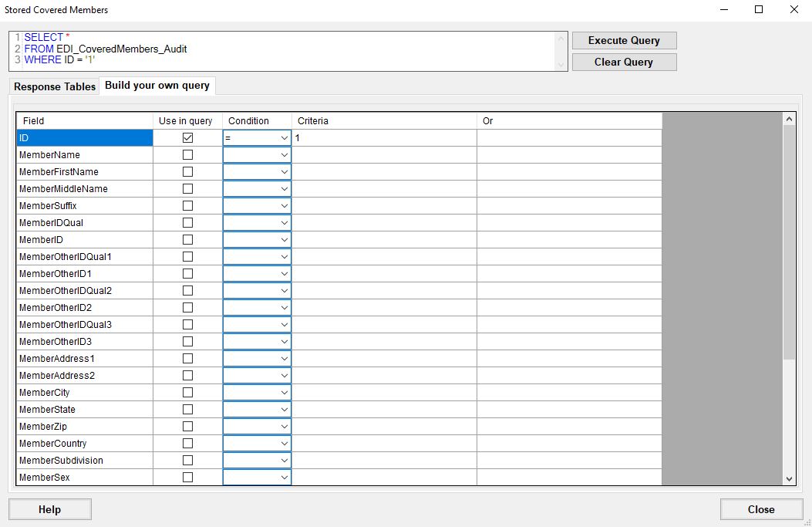The width and height of the screenshot is (812, 527).
Task: Enable the MemberID query checkbox
Action: pos(187,240)
